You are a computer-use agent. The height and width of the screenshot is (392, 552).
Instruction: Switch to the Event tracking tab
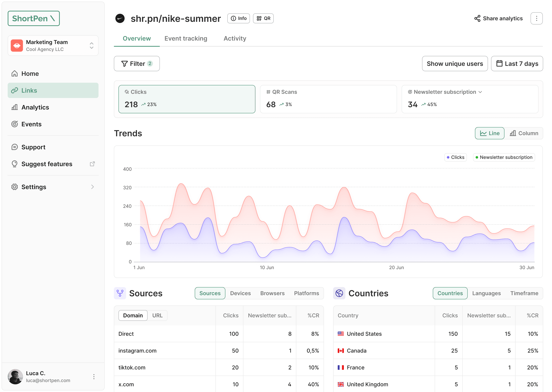pos(186,38)
